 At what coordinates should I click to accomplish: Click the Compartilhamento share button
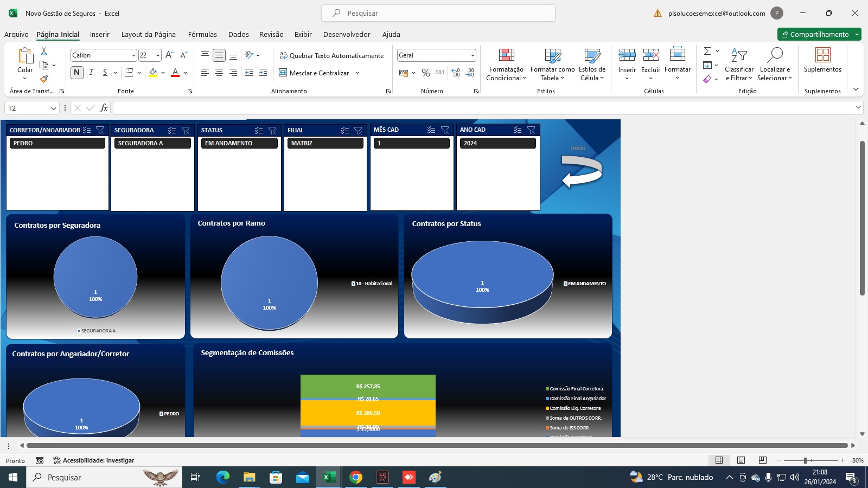coord(815,34)
